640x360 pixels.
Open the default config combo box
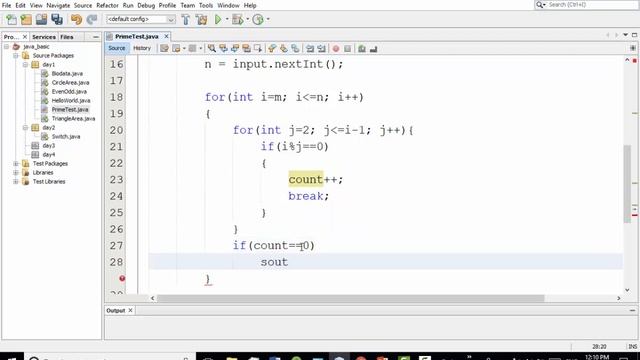click(140, 19)
